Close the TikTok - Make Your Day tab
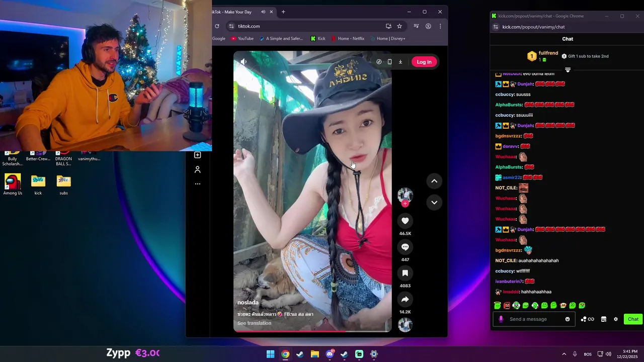 pyautogui.click(x=272, y=12)
